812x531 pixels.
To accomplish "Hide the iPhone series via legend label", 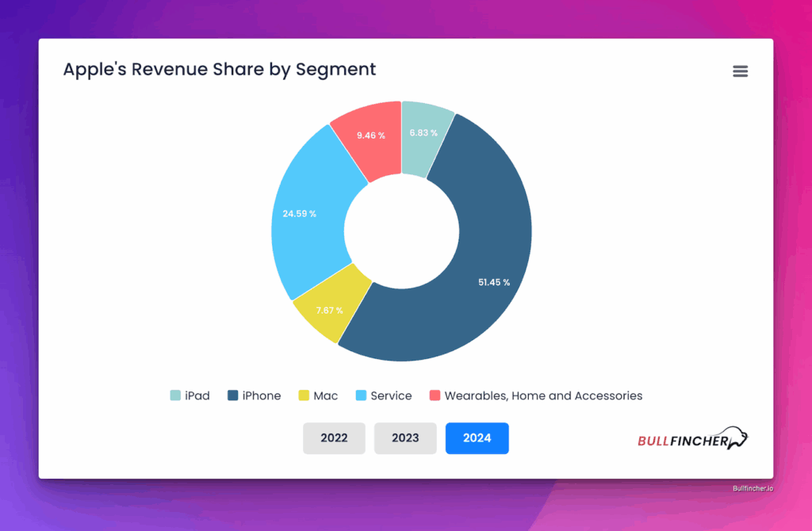I will click(262, 396).
